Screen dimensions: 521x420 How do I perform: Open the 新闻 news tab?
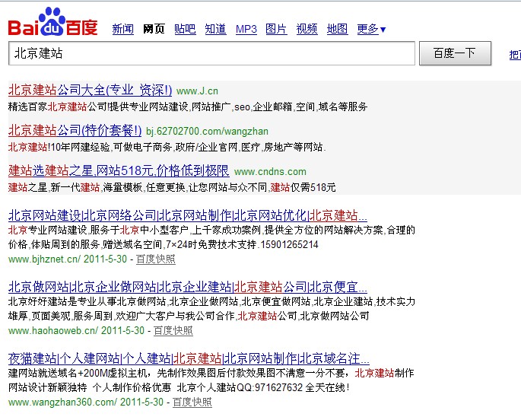[122, 29]
